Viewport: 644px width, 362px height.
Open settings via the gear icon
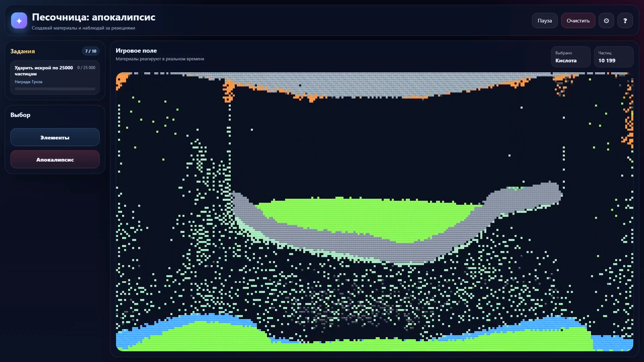coord(606,21)
